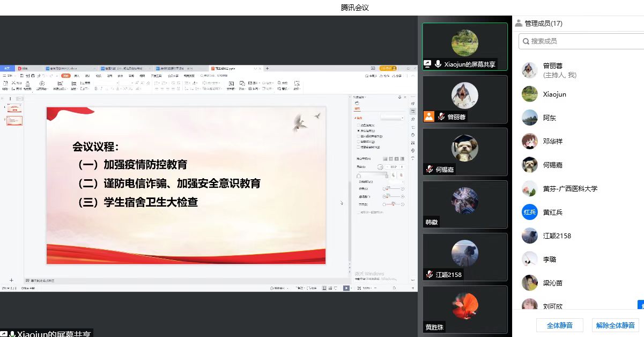This screenshot has height=337, width=644.
Task: Click the 解除全体静音 (Unmute All) button
Action: tap(615, 325)
